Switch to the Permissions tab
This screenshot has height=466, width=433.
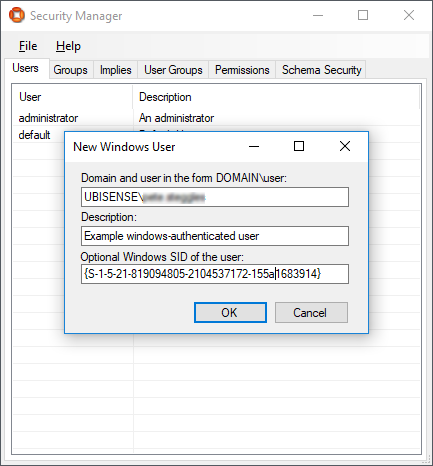pos(242,70)
